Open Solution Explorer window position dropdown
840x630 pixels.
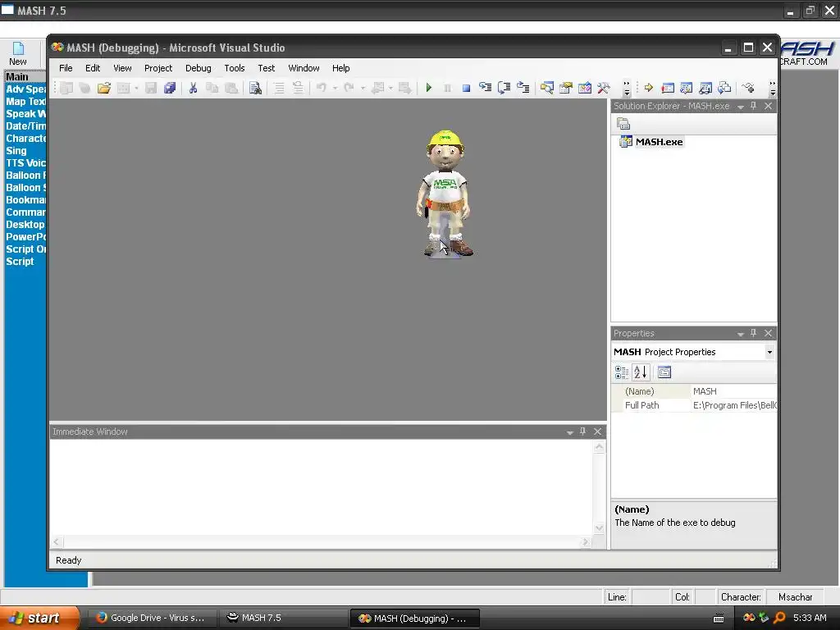(741, 107)
